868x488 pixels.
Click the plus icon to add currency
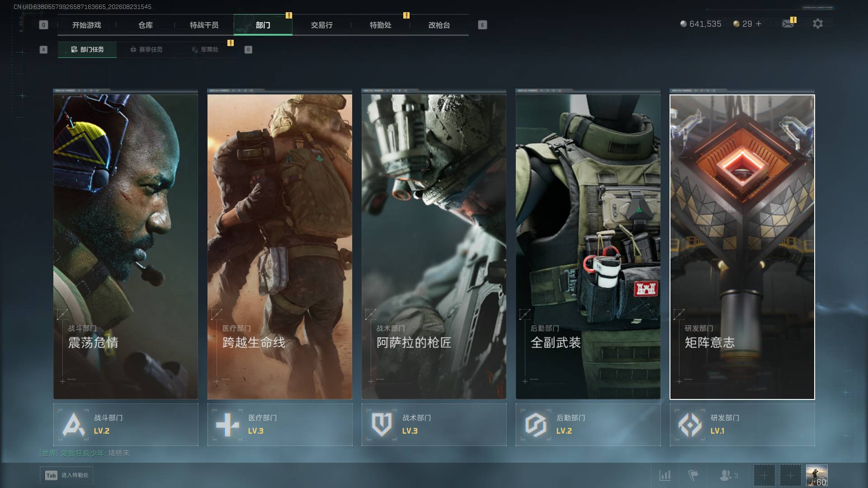(759, 23)
